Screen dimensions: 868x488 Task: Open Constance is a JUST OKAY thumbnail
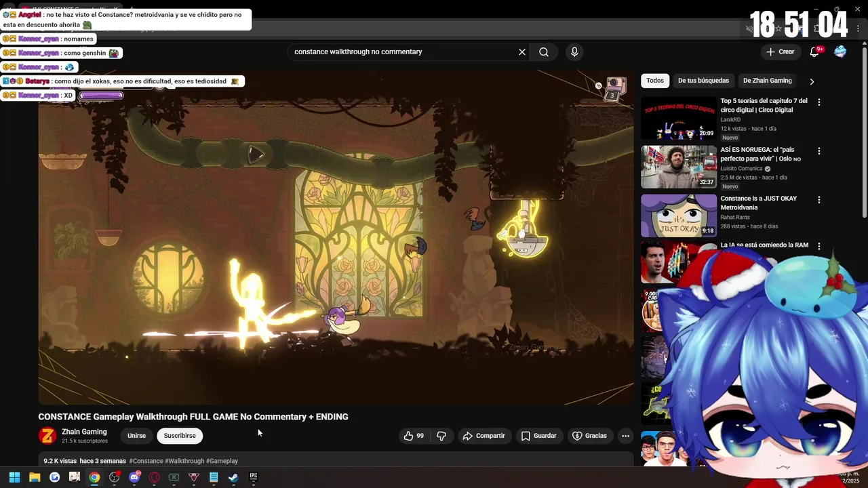click(679, 216)
